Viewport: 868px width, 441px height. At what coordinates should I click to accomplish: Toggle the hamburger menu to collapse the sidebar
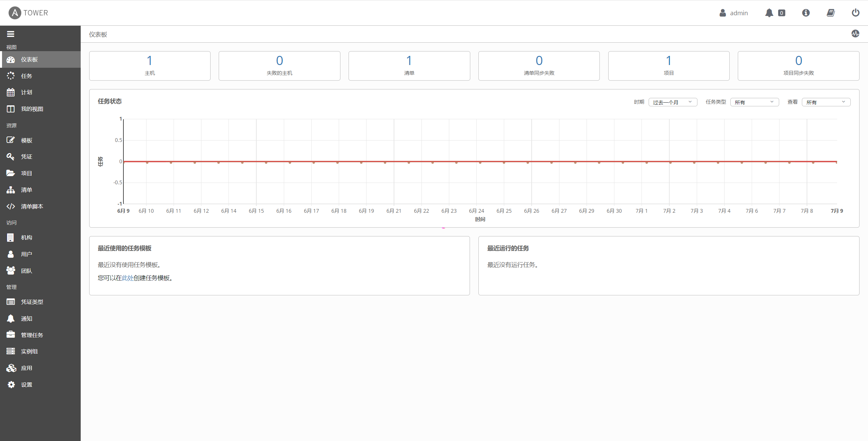11,34
